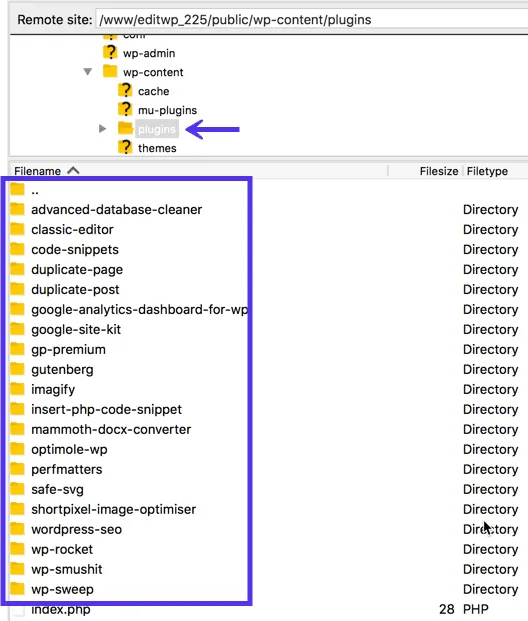The width and height of the screenshot is (528, 621).
Task: Select the insert-php-code-snippet folder
Action: click(x=106, y=410)
